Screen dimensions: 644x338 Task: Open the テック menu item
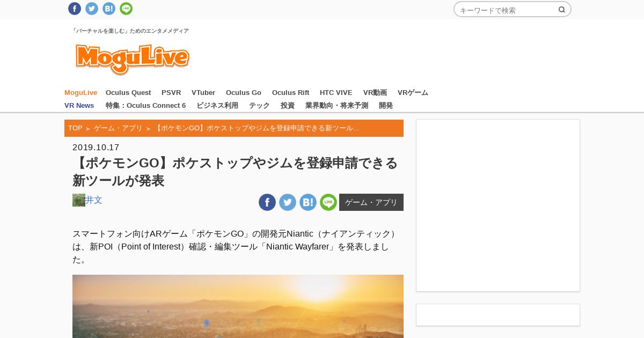(x=259, y=106)
